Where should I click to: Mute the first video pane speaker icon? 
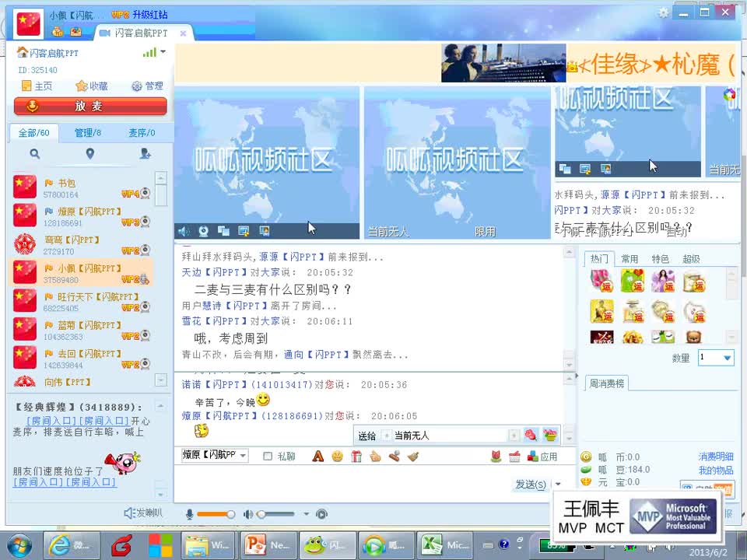[184, 232]
